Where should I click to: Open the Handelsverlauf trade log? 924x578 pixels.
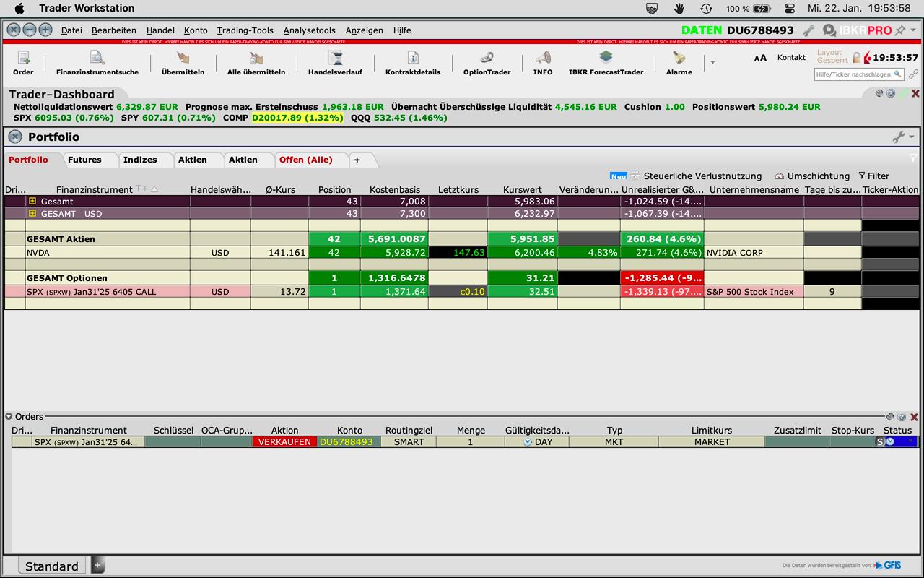click(x=335, y=59)
